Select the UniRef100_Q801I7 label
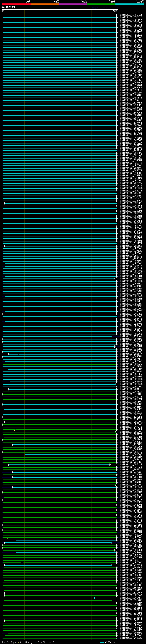This screenshot has height=644, width=146. click(x=131, y=354)
